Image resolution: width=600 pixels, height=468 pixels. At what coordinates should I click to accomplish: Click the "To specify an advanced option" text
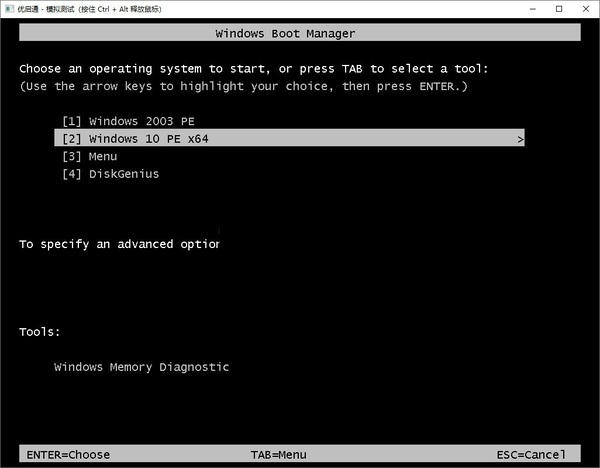point(119,244)
